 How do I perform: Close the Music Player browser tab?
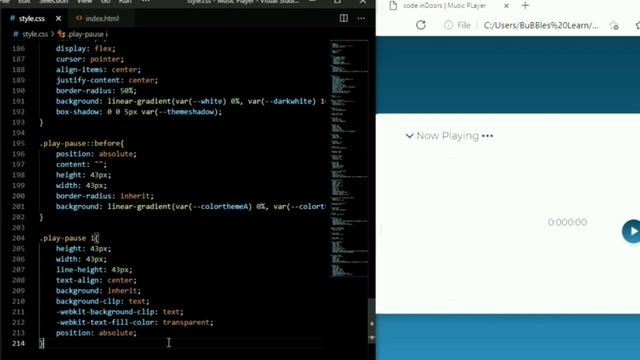point(506,6)
